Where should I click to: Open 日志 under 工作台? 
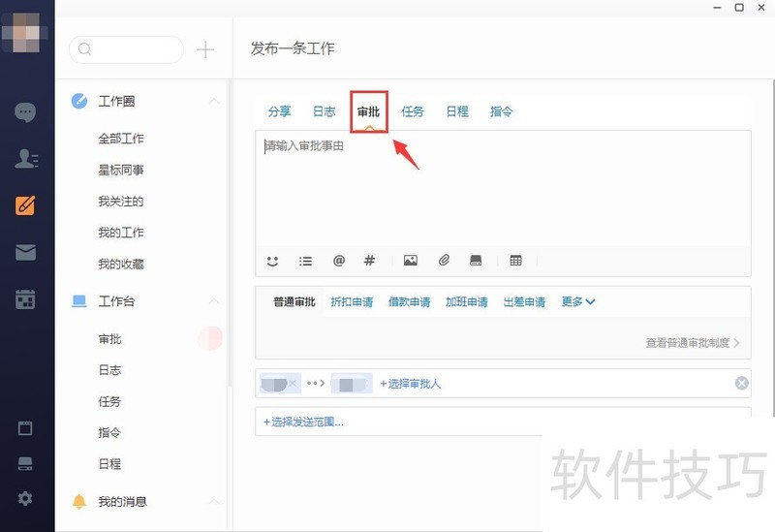pos(109,370)
